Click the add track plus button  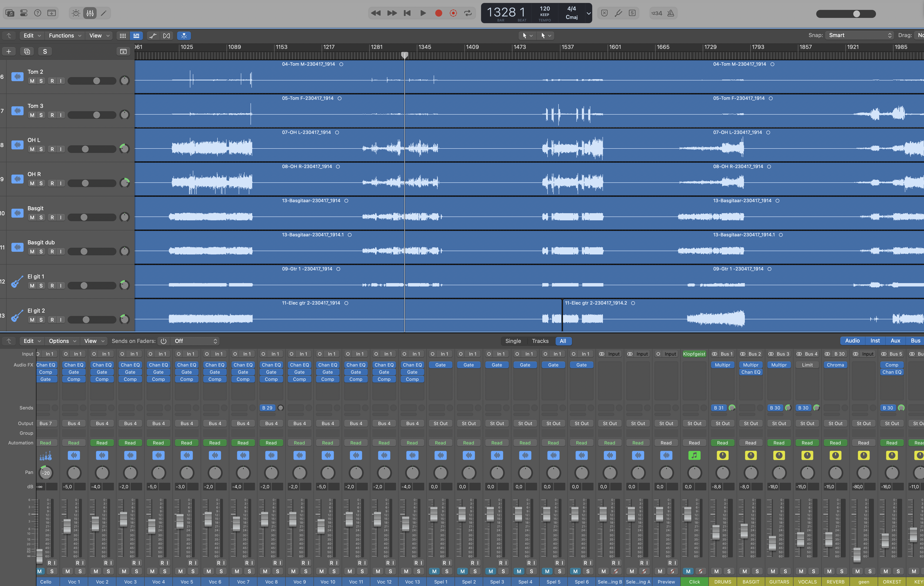[x=8, y=51]
